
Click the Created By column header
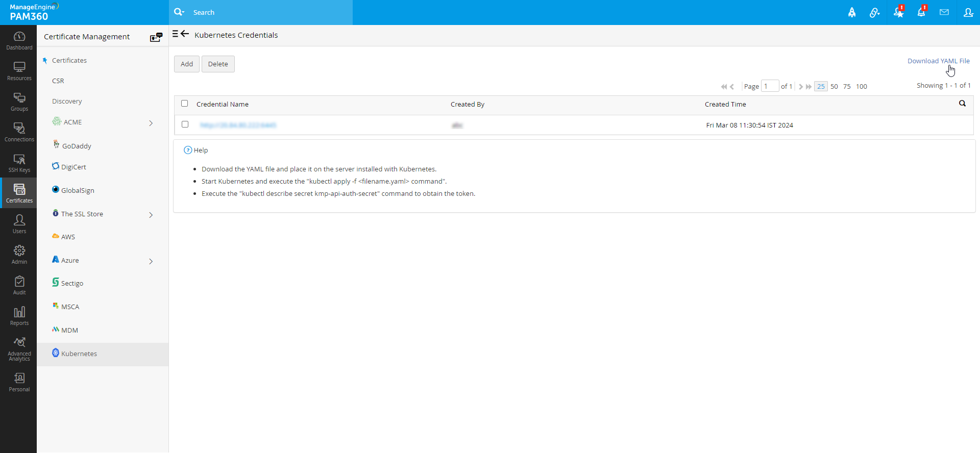(x=468, y=104)
